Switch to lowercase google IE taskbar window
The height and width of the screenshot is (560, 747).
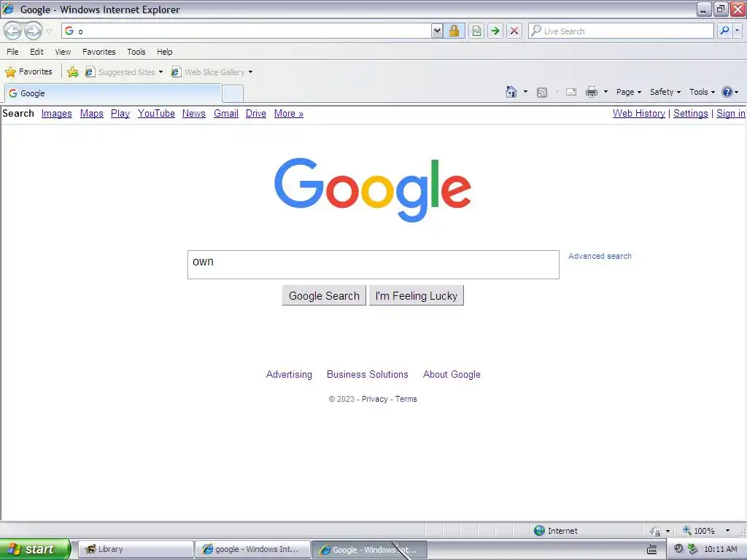(x=252, y=549)
